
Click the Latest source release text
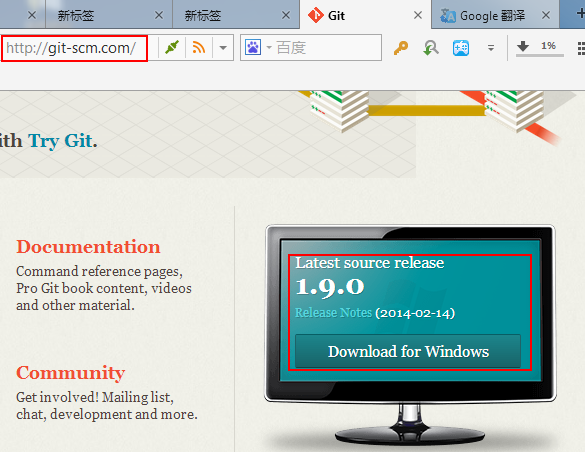click(369, 263)
